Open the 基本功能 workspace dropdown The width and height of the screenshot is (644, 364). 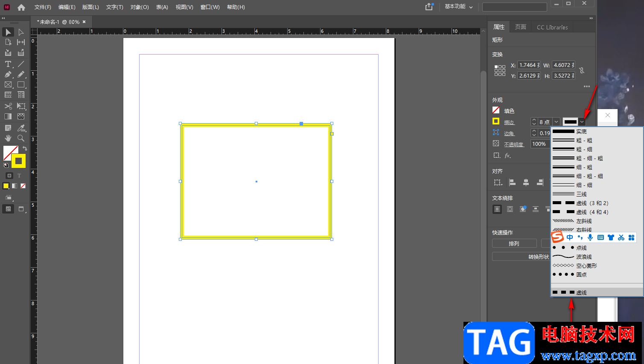coord(459,7)
